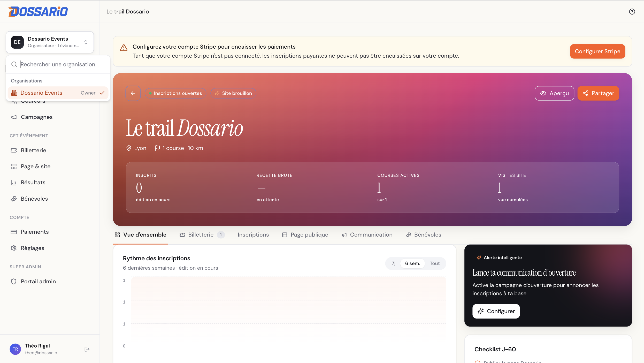Open the Aperçu preview button
The width and height of the screenshot is (644, 363).
coord(554,93)
